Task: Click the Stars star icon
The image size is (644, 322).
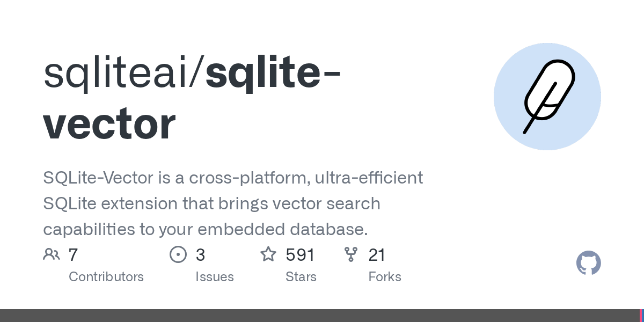Action: (268, 254)
